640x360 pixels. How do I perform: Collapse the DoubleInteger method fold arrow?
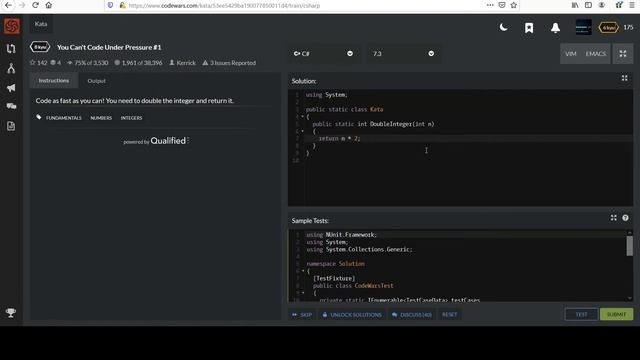(x=302, y=131)
